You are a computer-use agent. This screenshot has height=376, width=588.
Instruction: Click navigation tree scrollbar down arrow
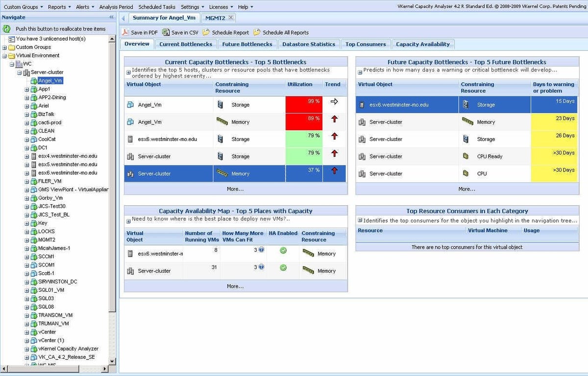112,361
